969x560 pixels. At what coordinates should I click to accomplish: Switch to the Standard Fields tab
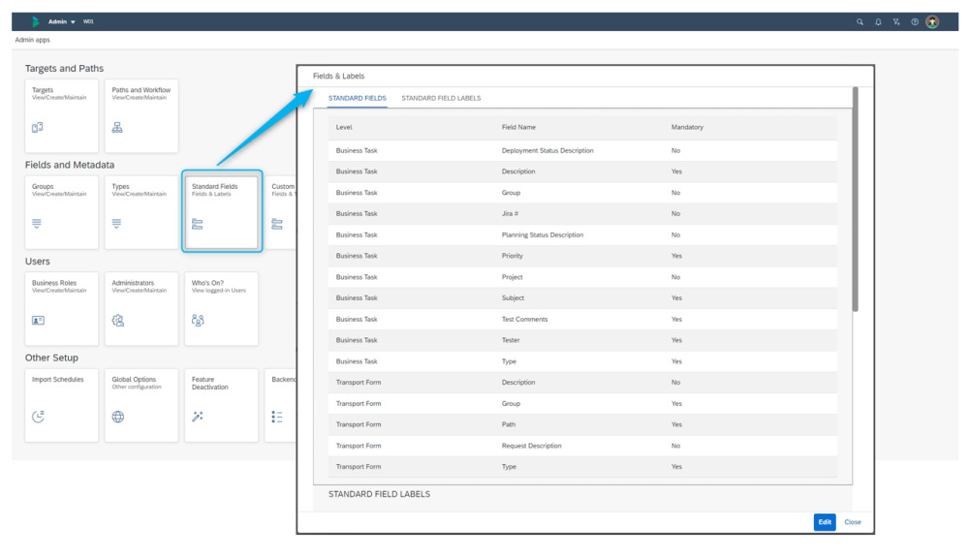[358, 98]
